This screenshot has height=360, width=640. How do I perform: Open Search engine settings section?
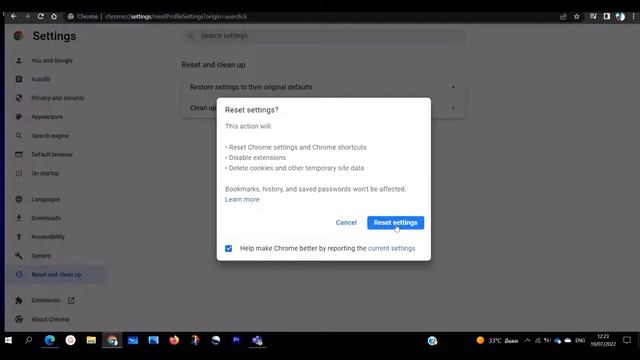[50, 136]
